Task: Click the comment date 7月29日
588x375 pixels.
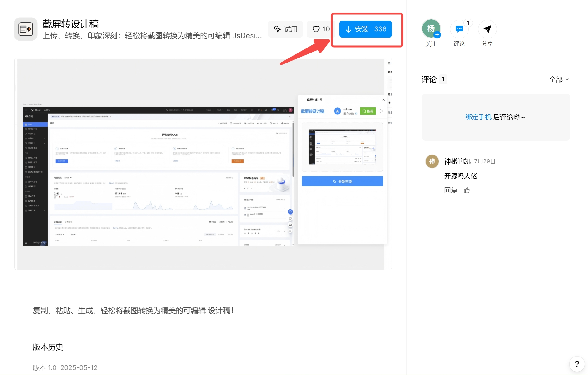Action: (485, 161)
